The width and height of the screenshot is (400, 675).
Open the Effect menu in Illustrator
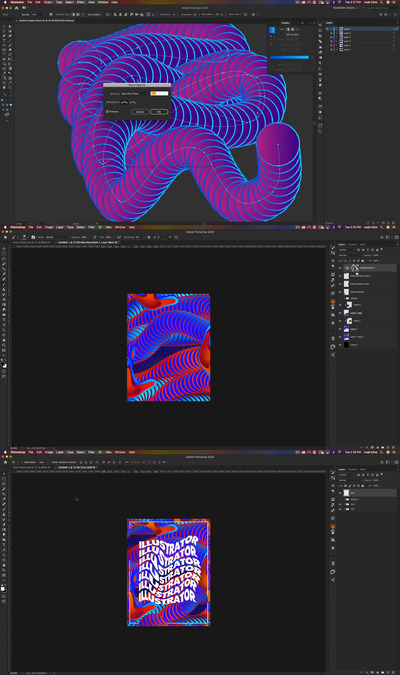tap(81, 2)
